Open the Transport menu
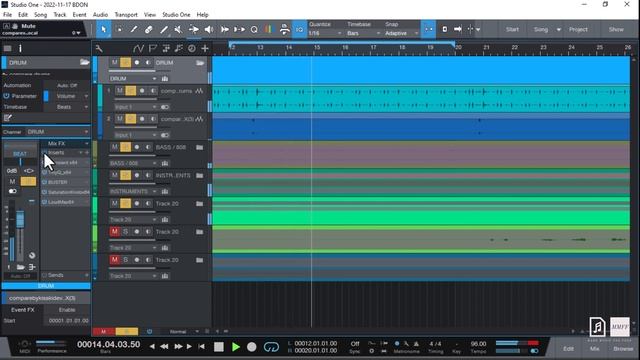The height and width of the screenshot is (360, 640). 126,14
